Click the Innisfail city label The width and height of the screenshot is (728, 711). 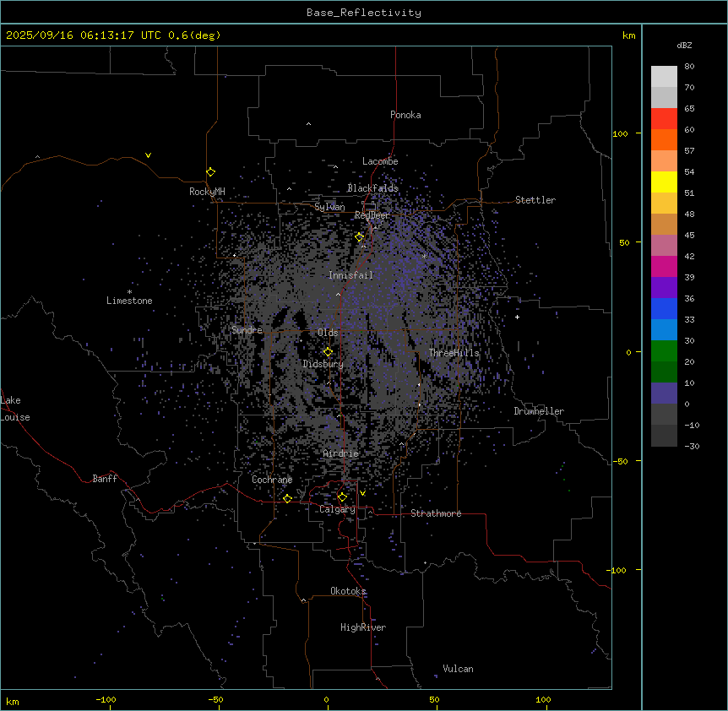pos(350,275)
